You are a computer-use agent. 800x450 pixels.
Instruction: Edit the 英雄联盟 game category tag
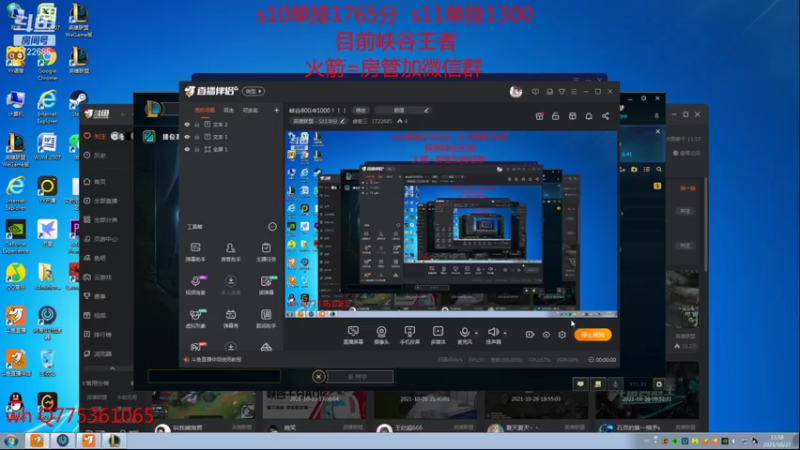coord(318,121)
